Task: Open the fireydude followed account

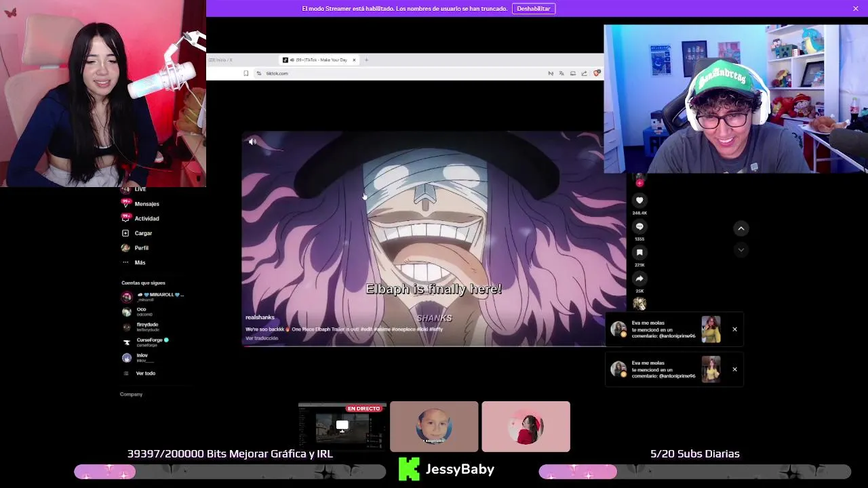Action: point(140,327)
